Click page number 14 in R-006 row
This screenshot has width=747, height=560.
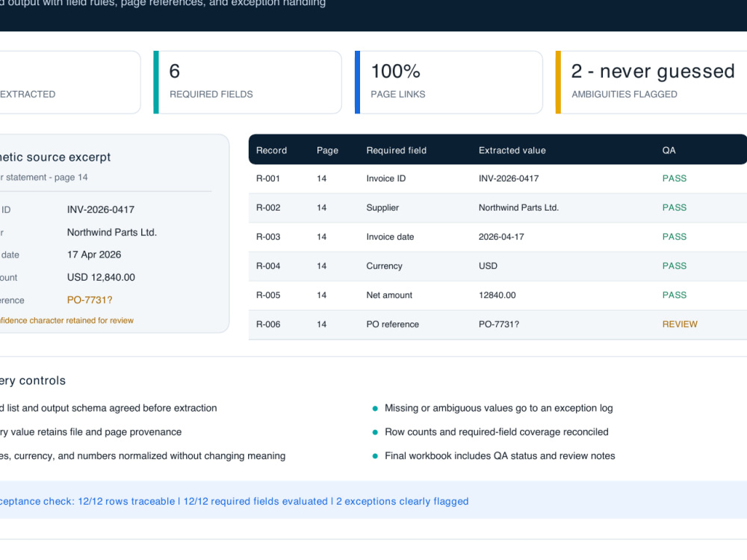[x=321, y=324]
